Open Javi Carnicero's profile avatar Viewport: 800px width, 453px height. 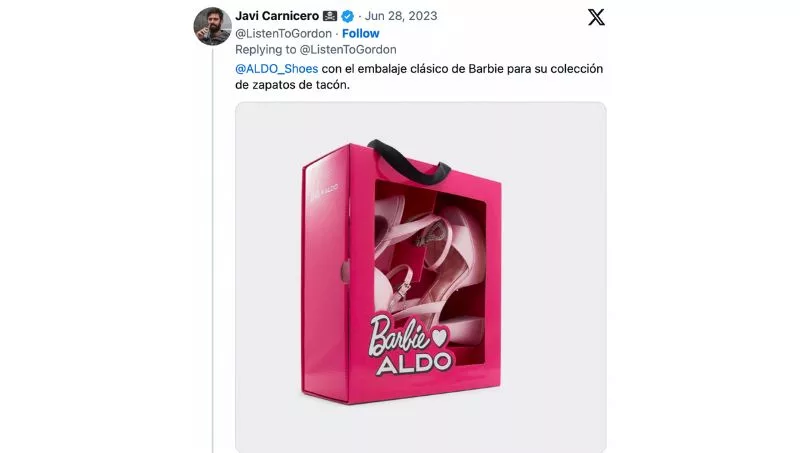[x=212, y=26]
